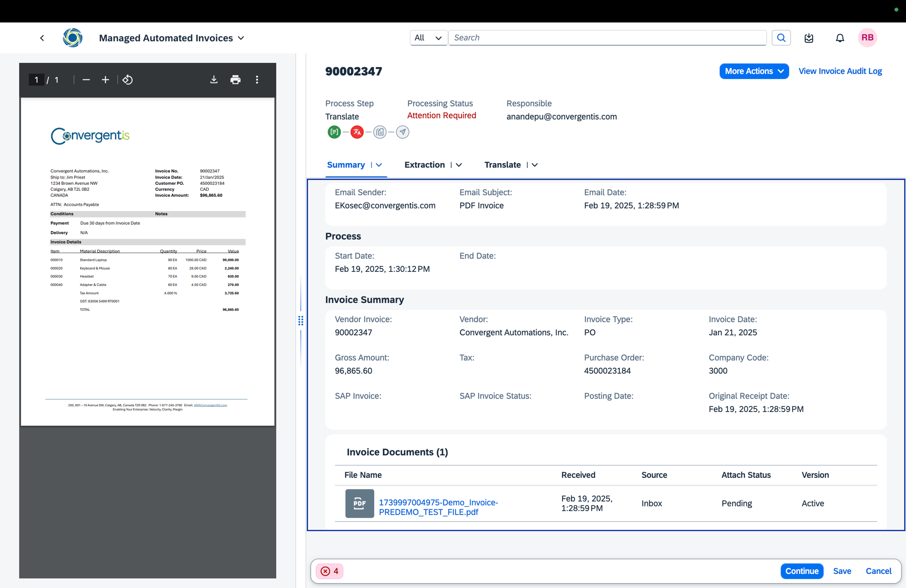The height and width of the screenshot is (588, 906).
Task: Click the invoice PDF page preview
Action: [x=148, y=261]
